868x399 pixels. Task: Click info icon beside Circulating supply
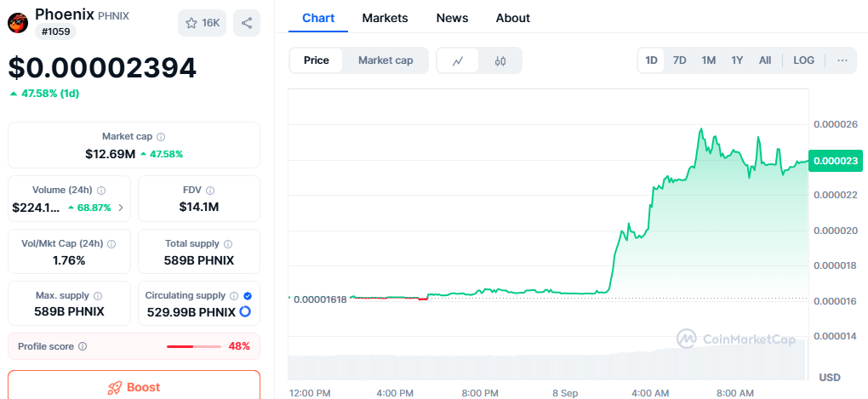(x=234, y=296)
